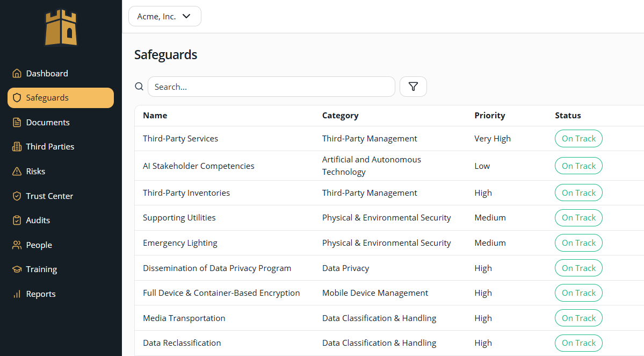Click the magnifying glass search icon
Image resolution: width=644 pixels, height=356 pixels.
[139, 87]
